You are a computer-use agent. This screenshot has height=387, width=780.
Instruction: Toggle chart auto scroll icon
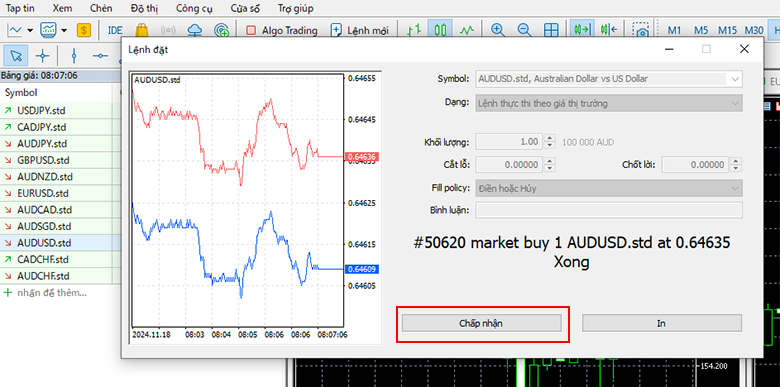tap(581, 30)
